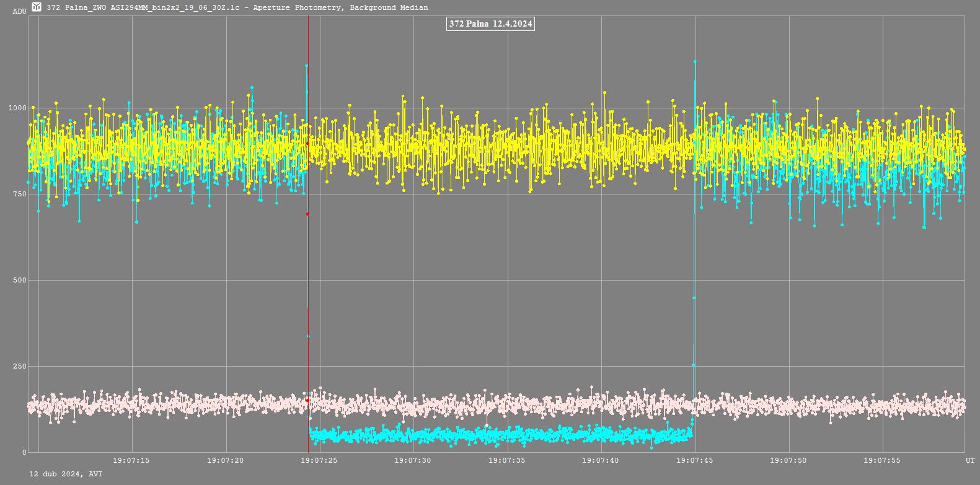Select the red data point near 700 ADU
This screenshot has height=485, width=980.
pyautogui.click(x=307, y=214)
